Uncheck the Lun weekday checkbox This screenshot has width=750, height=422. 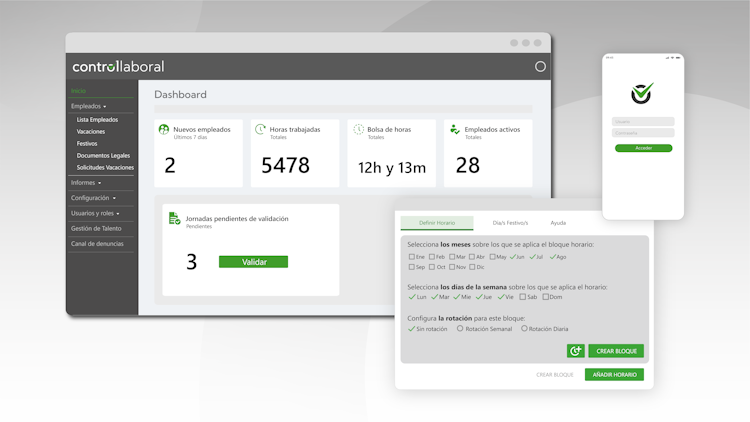(x=412, y=297)
